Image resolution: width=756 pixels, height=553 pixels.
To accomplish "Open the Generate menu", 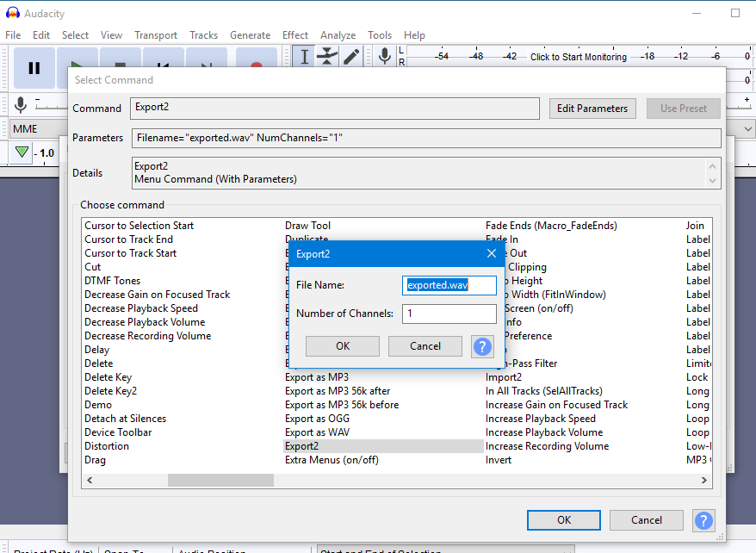I will (x=250, y=35).
